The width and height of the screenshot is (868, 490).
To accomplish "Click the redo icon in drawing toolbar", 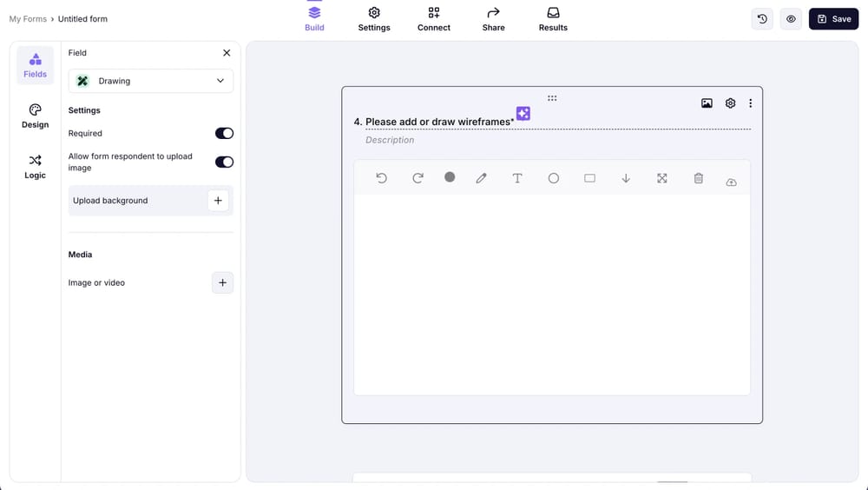I will [x=418, y=178].
